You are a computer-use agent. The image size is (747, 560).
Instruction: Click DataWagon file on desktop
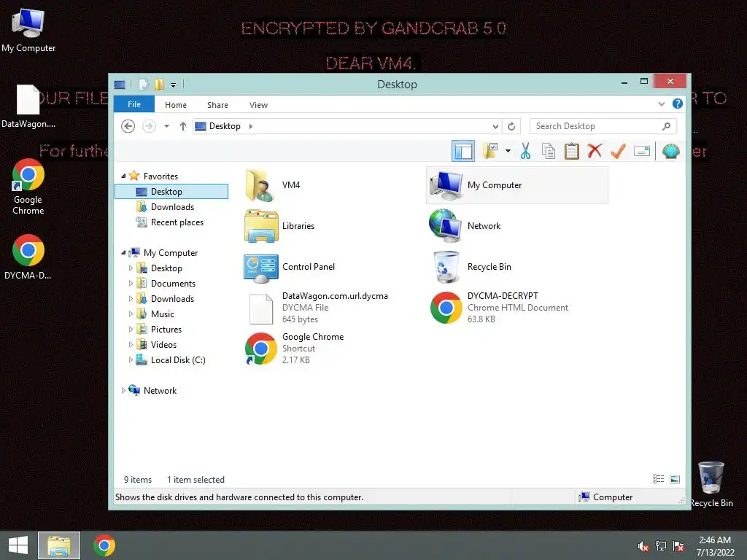(28, 106)
